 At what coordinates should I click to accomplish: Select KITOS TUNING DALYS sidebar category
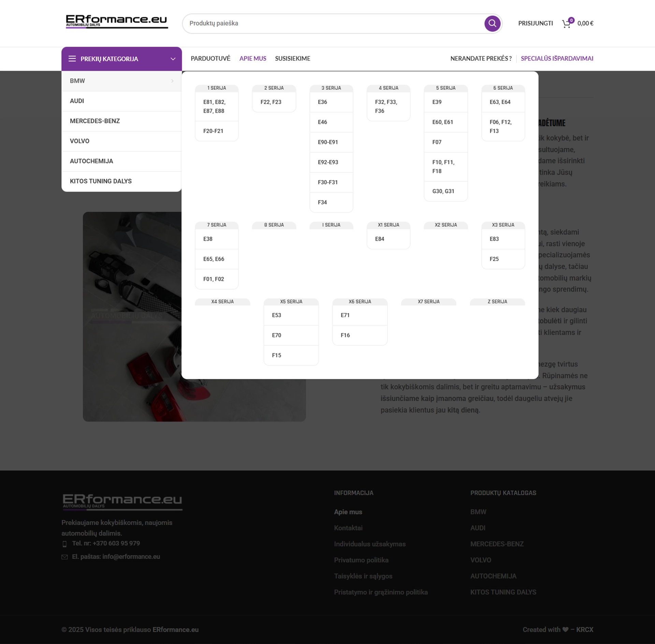click(x=121, y=181)
